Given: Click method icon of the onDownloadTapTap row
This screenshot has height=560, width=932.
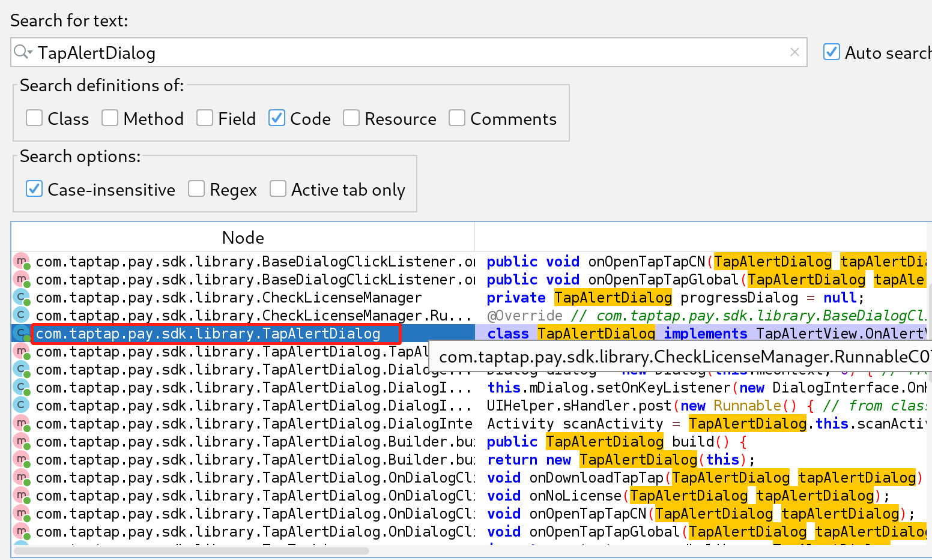Looking at the screenshot, I should [22, 478].
